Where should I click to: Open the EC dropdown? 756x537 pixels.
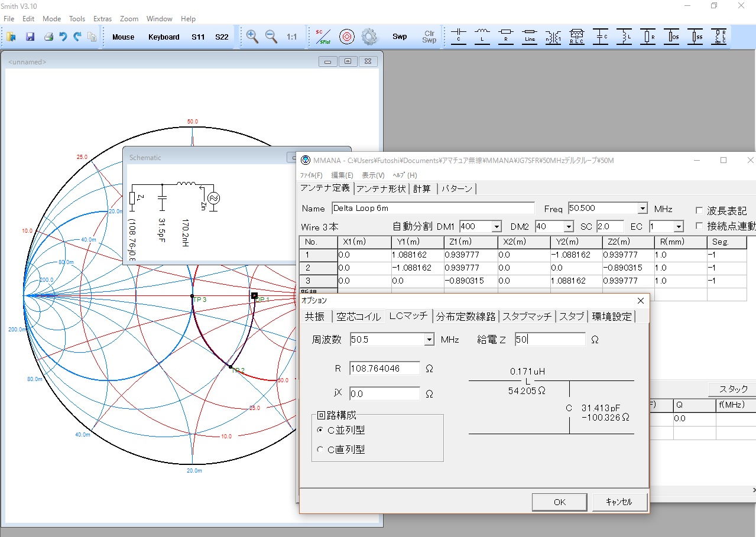(x=679, y=227)
